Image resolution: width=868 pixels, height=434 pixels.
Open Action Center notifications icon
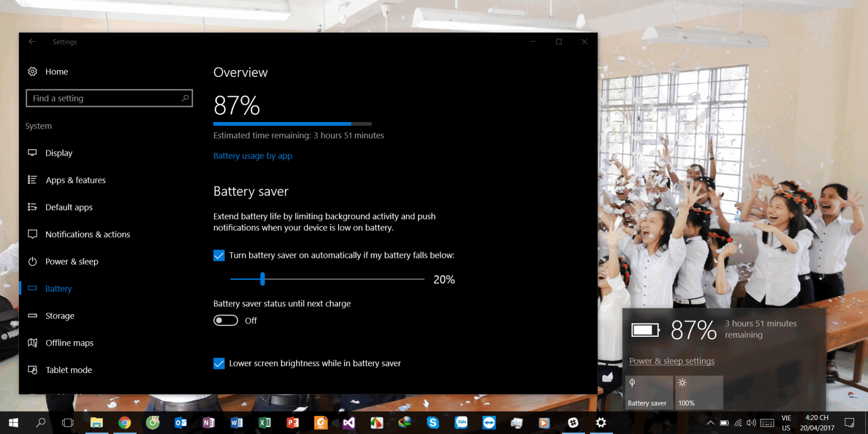click(x=850, y=423)
